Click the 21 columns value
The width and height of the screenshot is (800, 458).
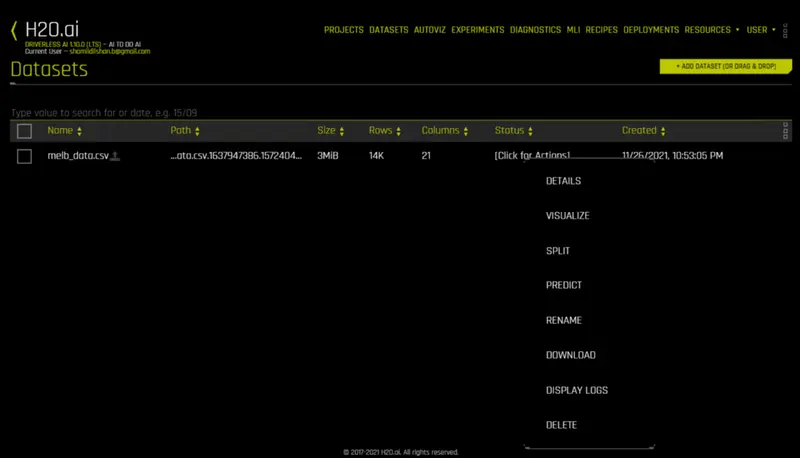coord(426,156)
